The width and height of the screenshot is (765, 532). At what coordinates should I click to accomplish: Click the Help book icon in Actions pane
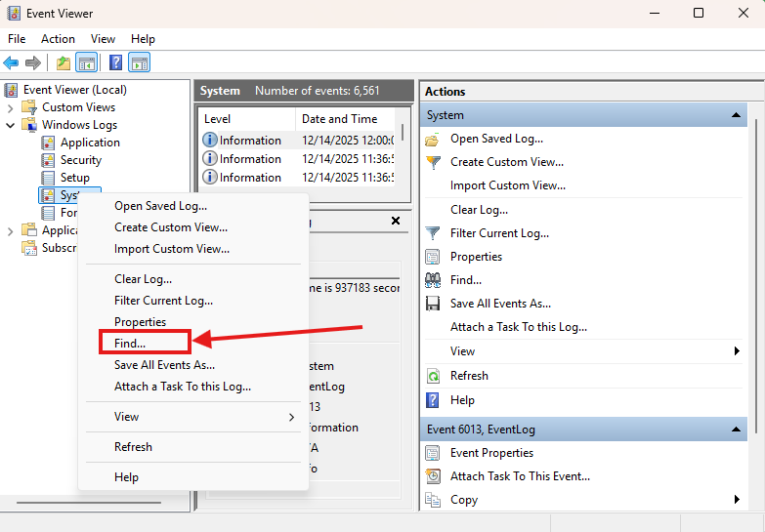[433, 400]
